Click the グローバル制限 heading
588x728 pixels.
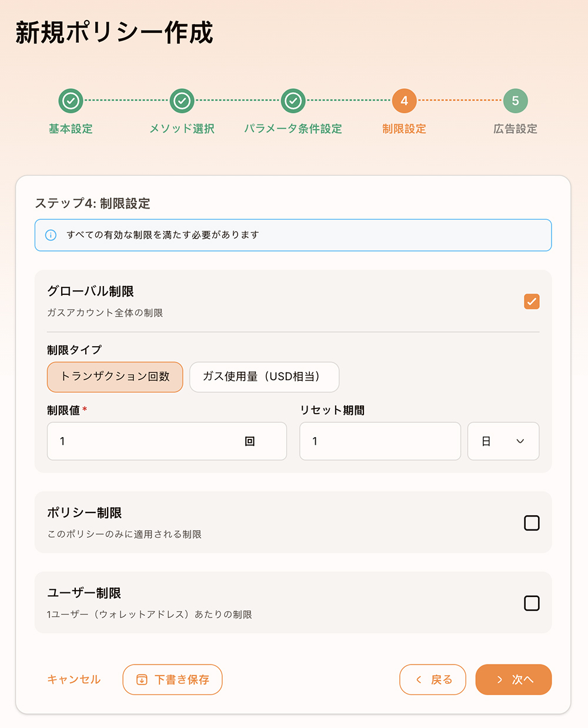pos(91,291)
